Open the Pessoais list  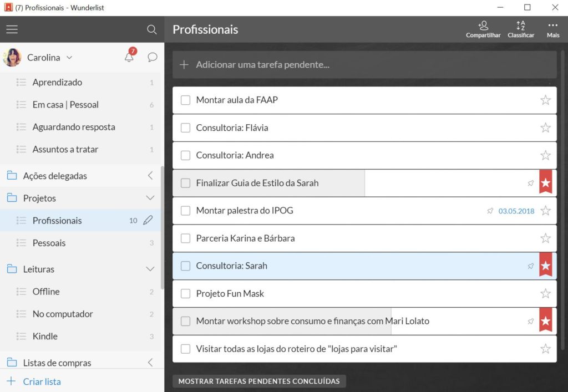point(49,243)
